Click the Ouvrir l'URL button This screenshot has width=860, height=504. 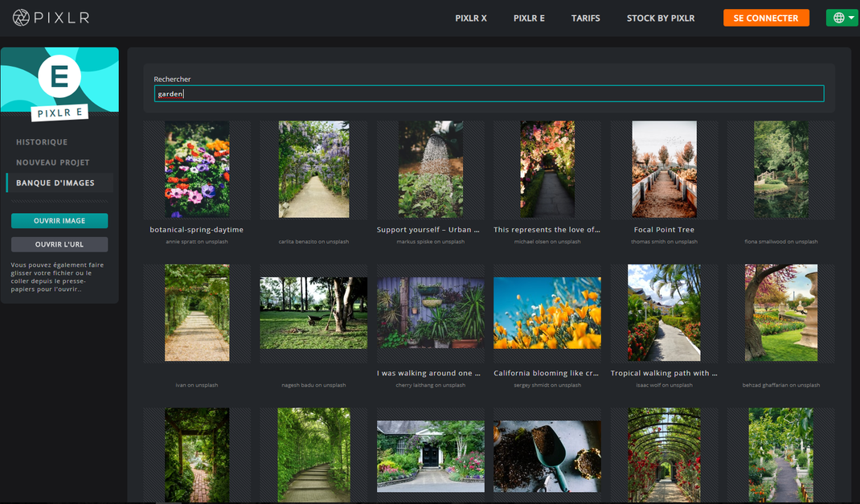click(x=59, y=244)
